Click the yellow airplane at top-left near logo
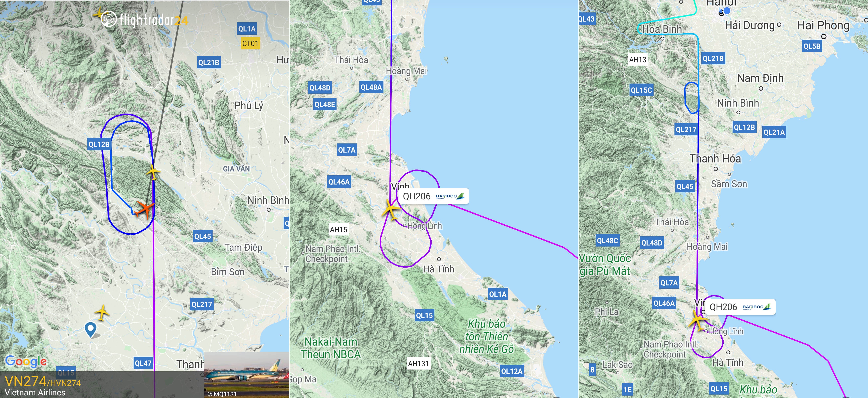Viewport: 868px width, 398px height. pyautogui.click(x=98, y=13)
